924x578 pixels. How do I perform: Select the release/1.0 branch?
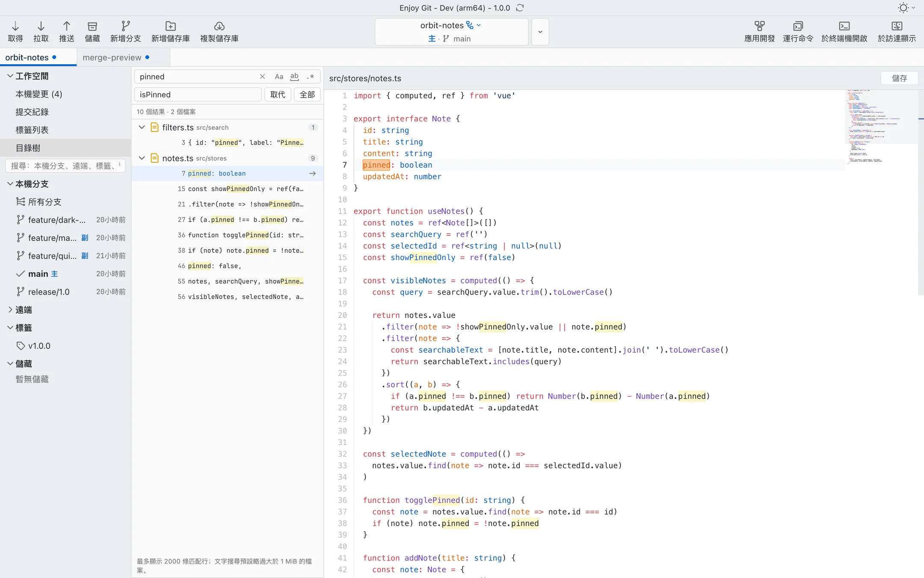click(x=65, y=292)
